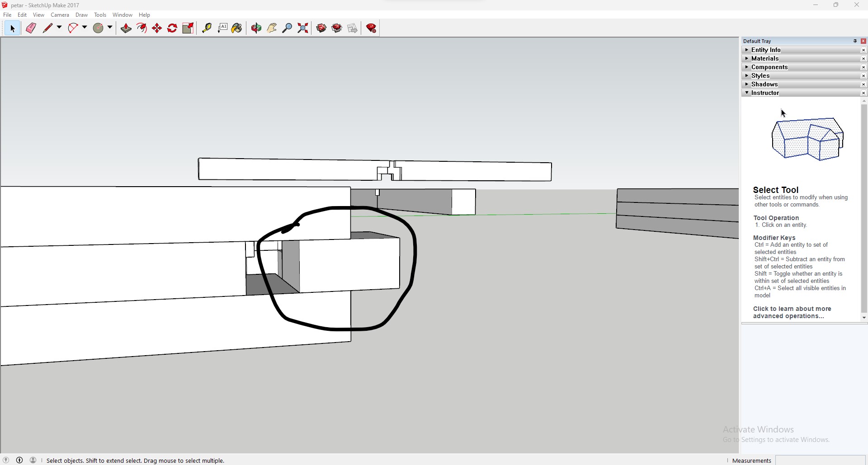
Task: Click the 'Tool Operation' heading
Action: tap(776, 218)
